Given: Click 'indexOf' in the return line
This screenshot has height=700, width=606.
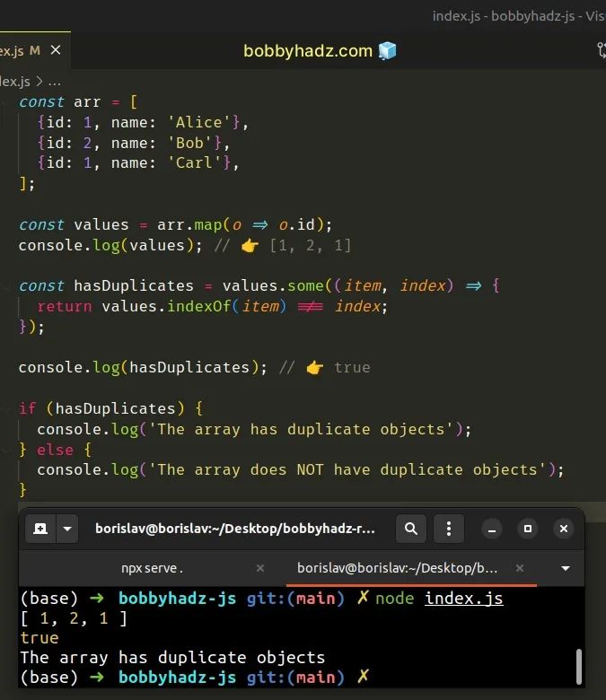Looking at the screenshot, I should pos(199,307).
